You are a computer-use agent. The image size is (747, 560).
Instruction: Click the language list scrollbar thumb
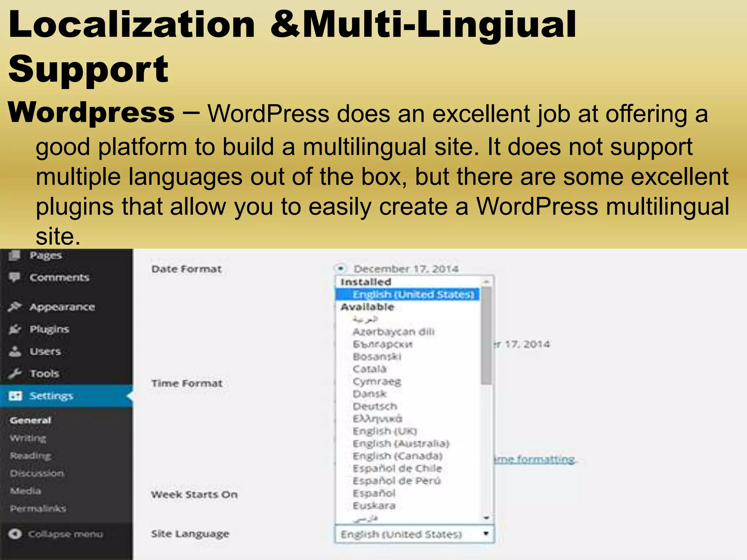click(x=486, y=335)
